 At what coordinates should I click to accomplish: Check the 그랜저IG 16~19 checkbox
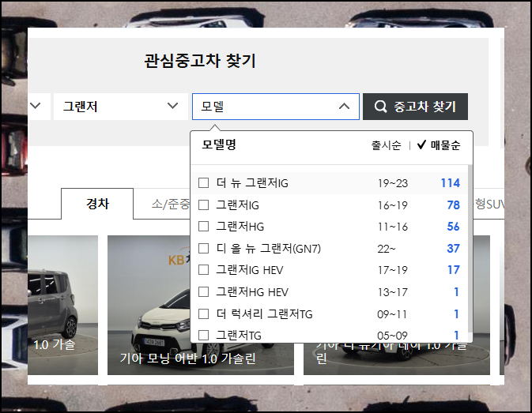(203, 205)
